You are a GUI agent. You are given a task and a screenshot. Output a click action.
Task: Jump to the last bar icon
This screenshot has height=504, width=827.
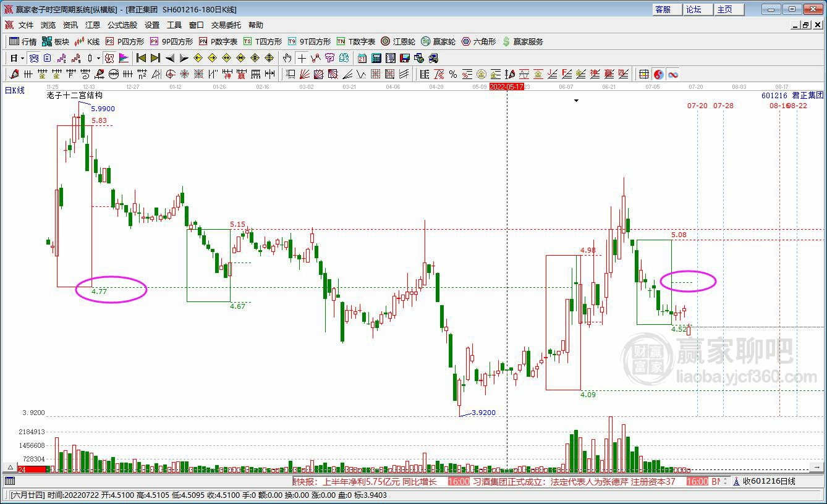tap(155, 58)
